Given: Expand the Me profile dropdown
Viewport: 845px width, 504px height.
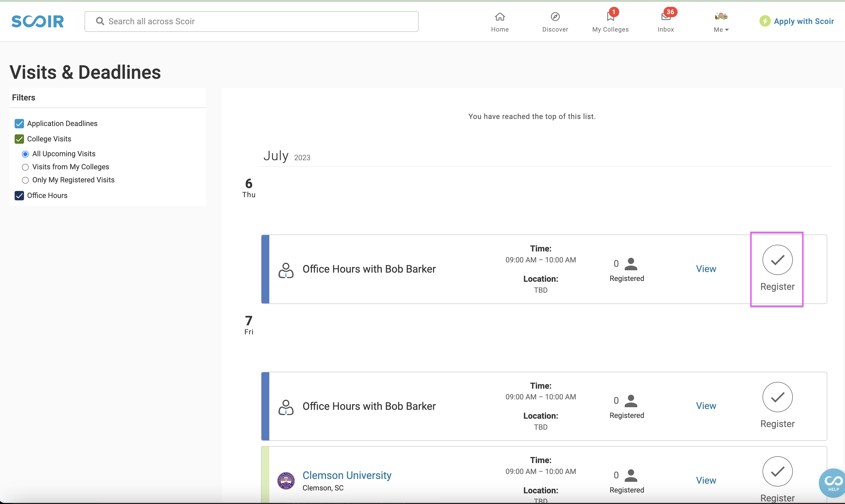Looking at the screenshot, I should [x=721, y=29].
